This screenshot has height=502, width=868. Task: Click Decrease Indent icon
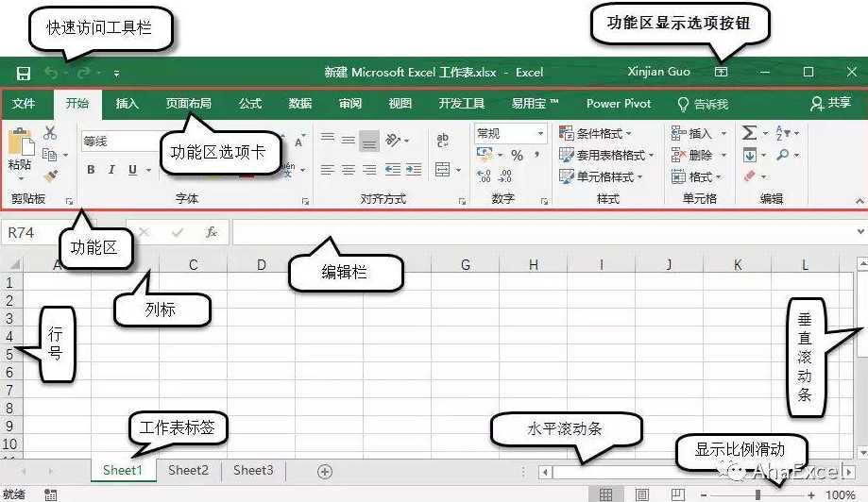point(393,170)
